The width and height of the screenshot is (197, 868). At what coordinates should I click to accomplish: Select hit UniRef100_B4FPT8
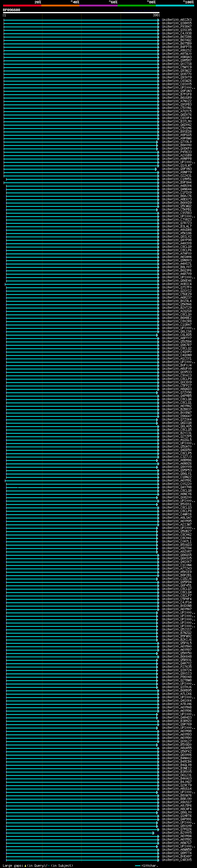click(177, 47)
